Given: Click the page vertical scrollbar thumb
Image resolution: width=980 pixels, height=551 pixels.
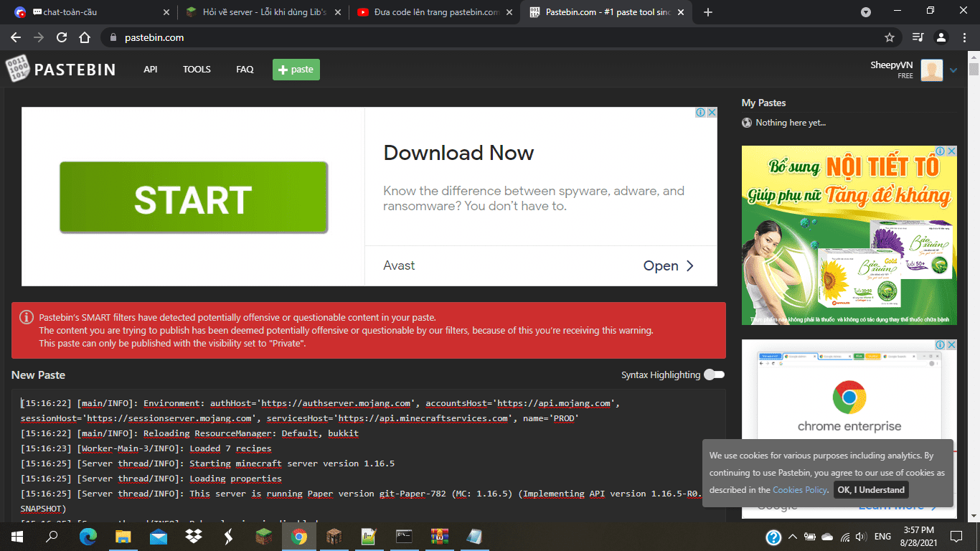Looking at the screenshot, I should 974,70.
